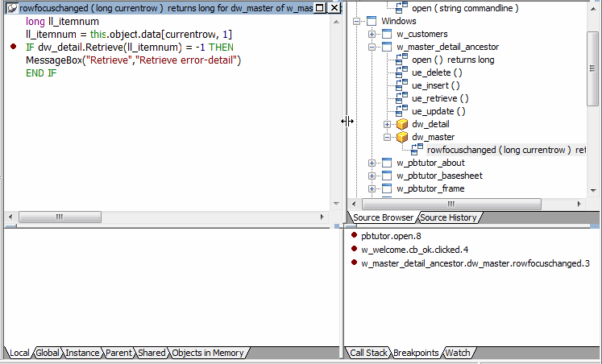
Task: Toggle the pbtutor.open.8 breakpoint dot
Action: click(x=354, y=236)
